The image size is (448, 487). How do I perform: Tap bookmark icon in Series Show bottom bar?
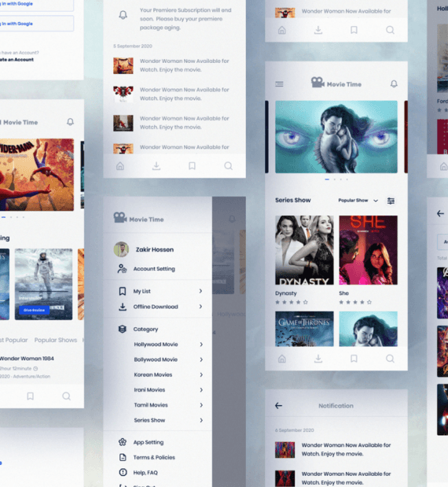click(354, 359)
